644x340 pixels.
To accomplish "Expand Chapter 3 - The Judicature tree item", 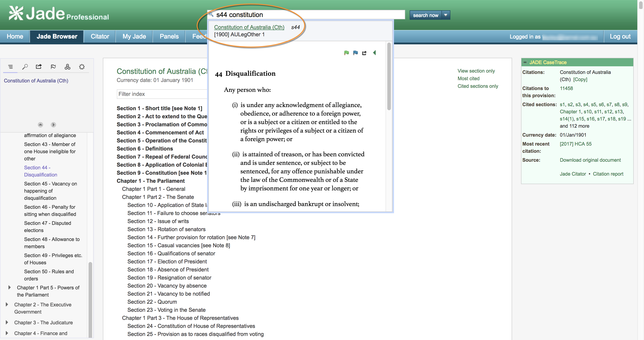I will tap(7, 322).
